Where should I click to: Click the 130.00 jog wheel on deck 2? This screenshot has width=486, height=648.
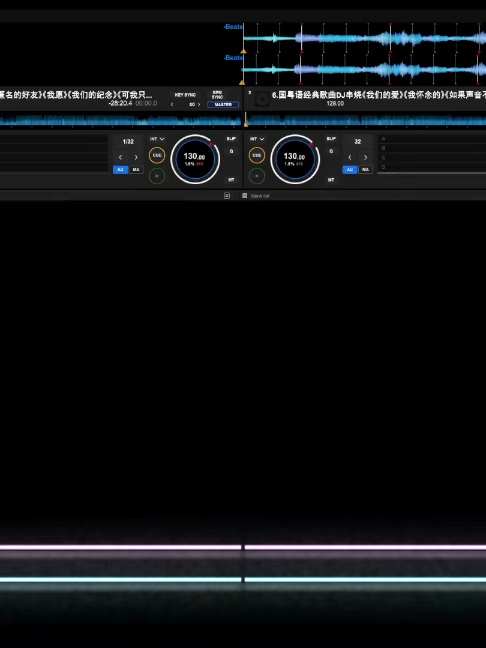coord(295,159)
